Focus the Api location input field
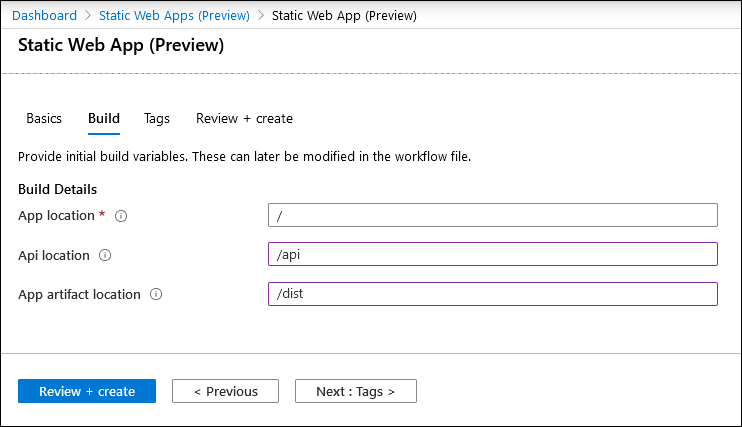The width and height of the screenshot is (742, 427). (493, 254)
